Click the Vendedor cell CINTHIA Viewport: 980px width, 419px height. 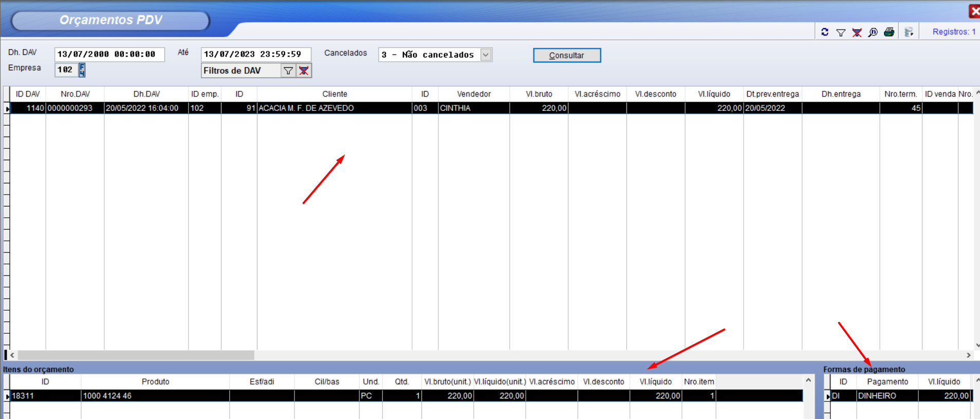pyautogui.click(x=474, y=108)
